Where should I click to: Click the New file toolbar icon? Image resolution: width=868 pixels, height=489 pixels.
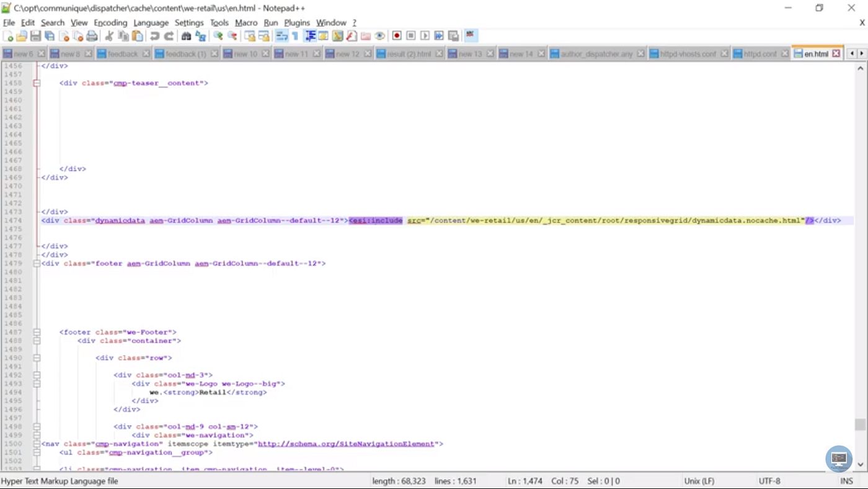7,36
